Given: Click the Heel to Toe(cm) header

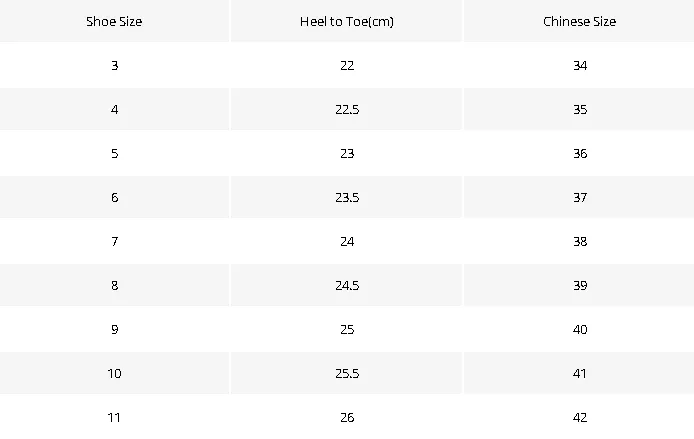Looking at the screenshot, I should click(x=347, y=21).
